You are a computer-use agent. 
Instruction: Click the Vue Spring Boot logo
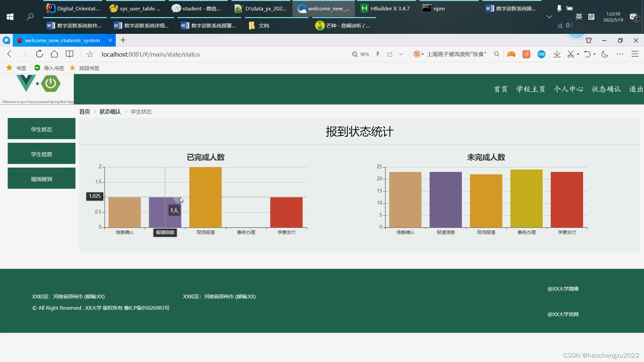(x=37, y=89)
